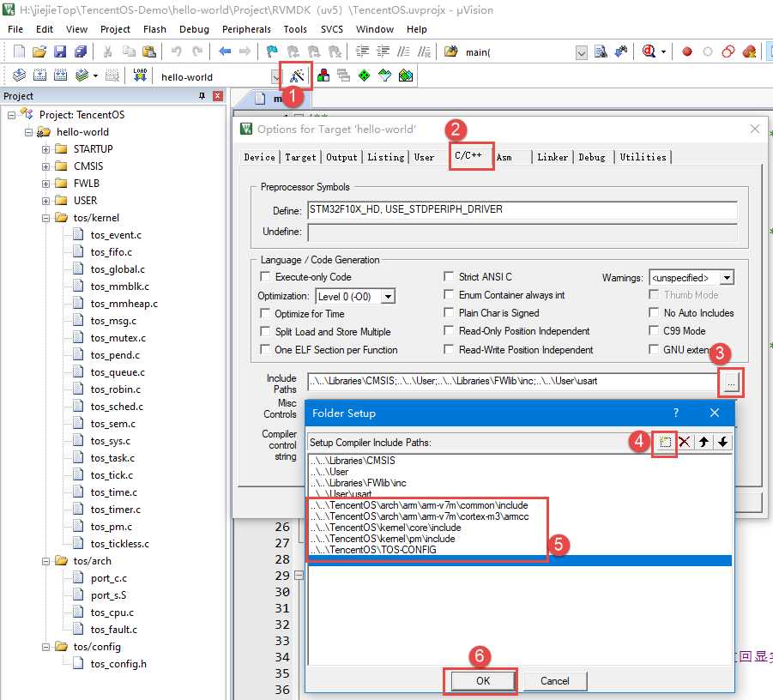The width and height of the screenshot is (773, 700).
Task: Toggle No Auto Includes checkbox
Action: click(654, 313)
